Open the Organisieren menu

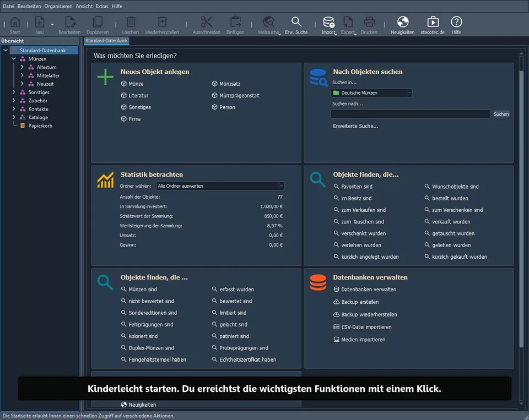pos(58,6)
